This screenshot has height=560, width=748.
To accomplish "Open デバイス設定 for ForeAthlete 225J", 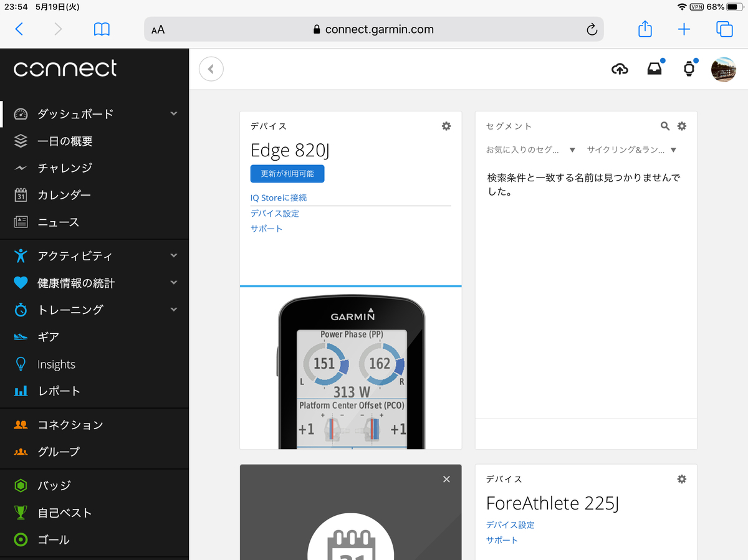I will tap(511, 524).
